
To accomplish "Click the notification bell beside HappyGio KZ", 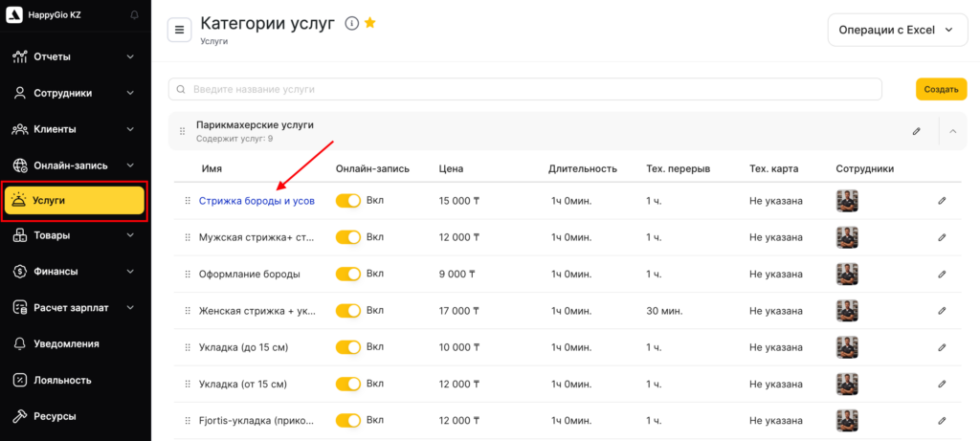I will pyautogui.click(x=133, y=15).
